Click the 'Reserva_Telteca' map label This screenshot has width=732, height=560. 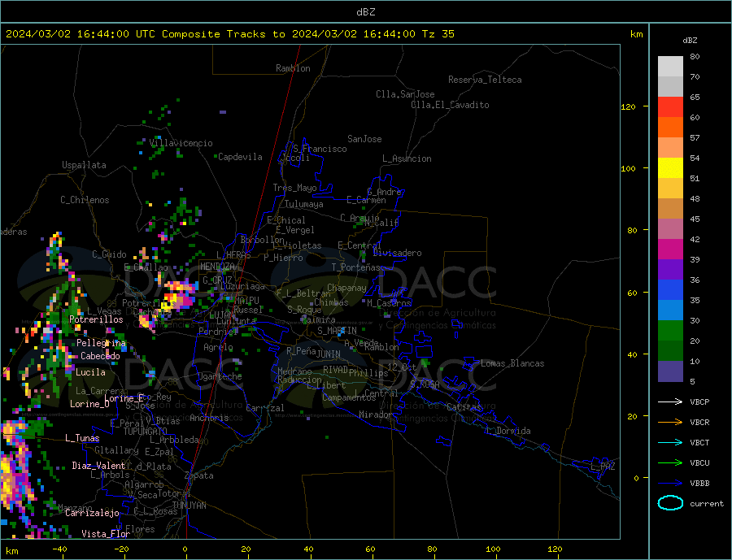(x=485, y=80)
